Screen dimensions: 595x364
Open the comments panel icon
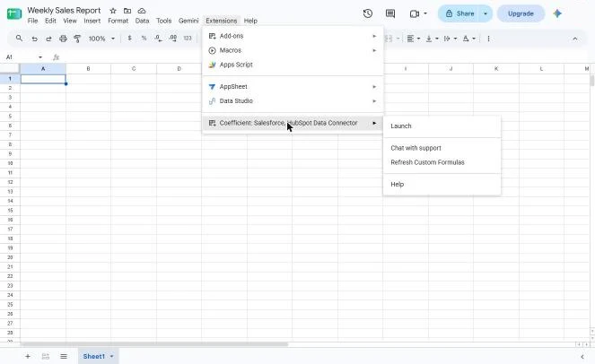390,13
